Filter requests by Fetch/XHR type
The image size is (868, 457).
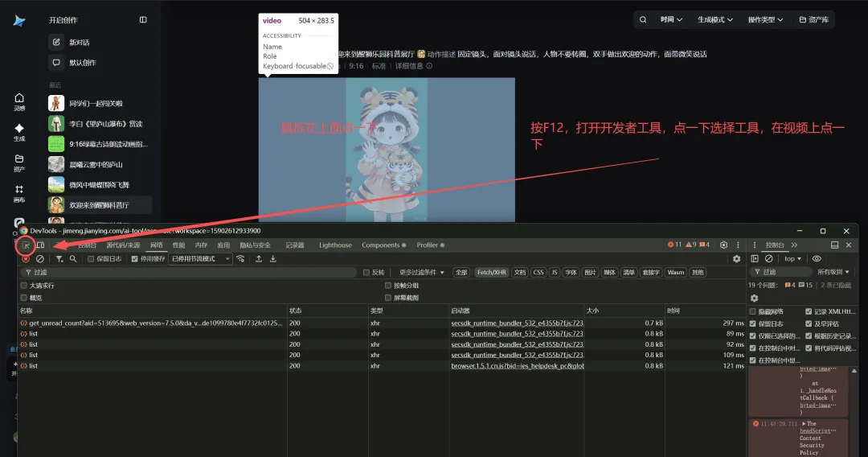point(492,273)
